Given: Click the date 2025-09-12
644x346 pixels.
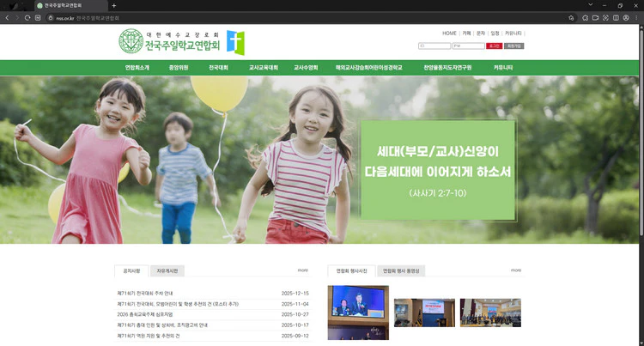Looking at the screenshot, I should click(295, 337).
